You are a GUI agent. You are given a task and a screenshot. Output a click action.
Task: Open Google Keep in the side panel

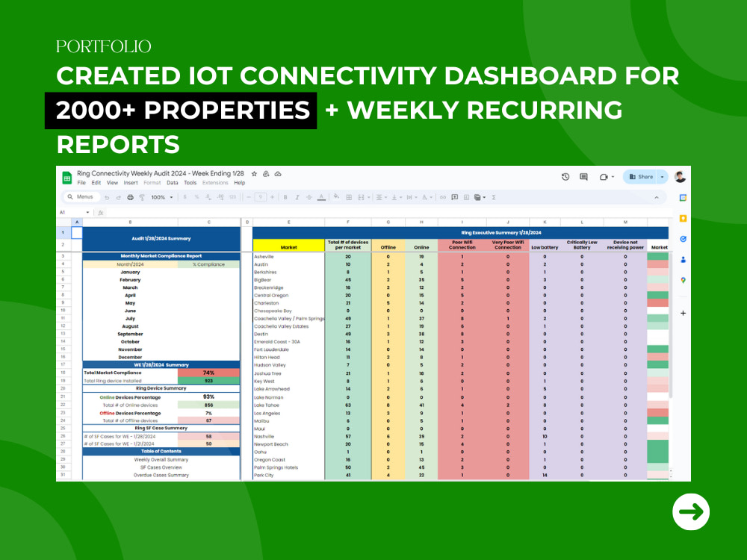(x=684, y=219)
